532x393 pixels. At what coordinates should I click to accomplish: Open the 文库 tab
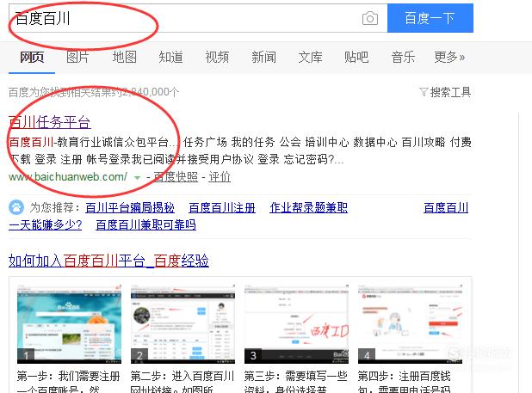310,58
